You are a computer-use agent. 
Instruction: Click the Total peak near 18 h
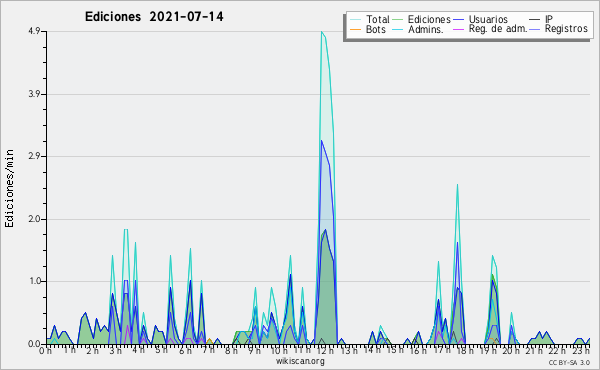457,185
